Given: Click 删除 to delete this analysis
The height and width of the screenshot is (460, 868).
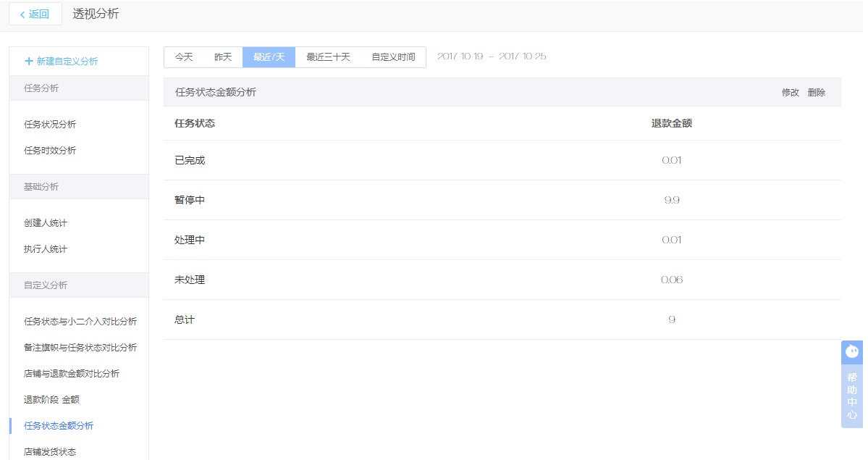Looking at the screenshot, I should point(817,93).
